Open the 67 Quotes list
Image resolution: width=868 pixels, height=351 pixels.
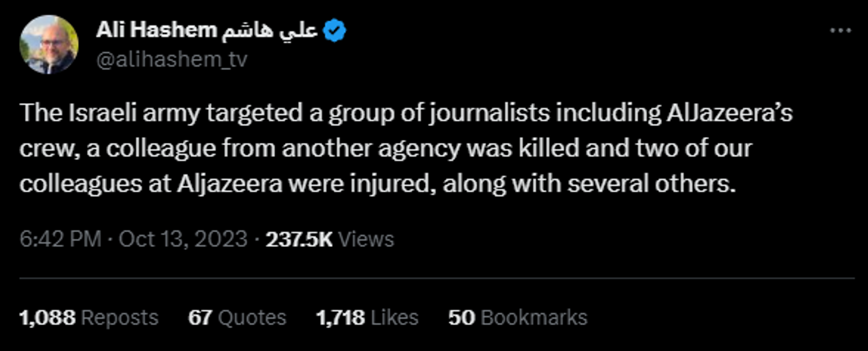coord(237,318)
